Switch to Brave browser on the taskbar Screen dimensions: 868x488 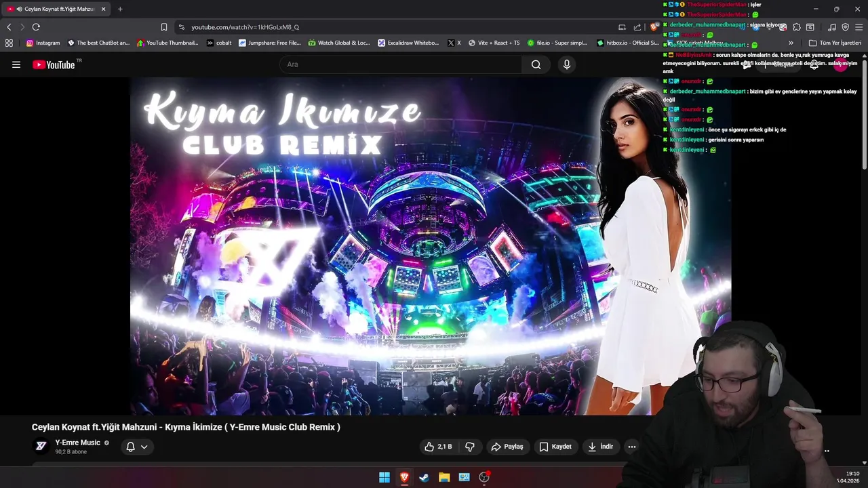404,477
